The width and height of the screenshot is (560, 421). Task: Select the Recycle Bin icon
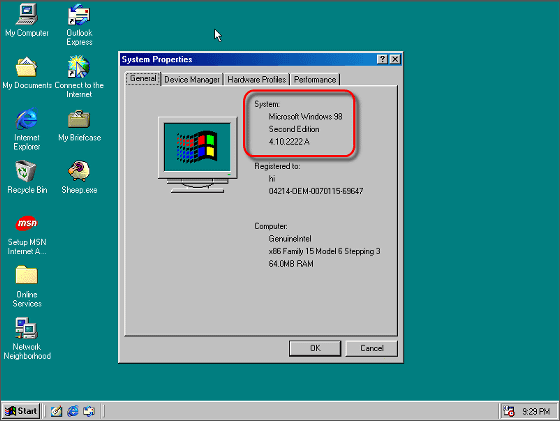point(27,177)
